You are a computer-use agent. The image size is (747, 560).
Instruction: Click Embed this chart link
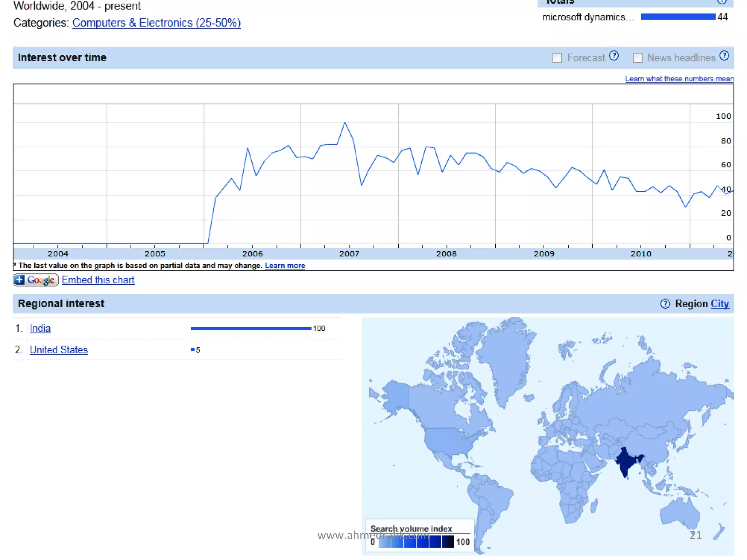(98, 280)
